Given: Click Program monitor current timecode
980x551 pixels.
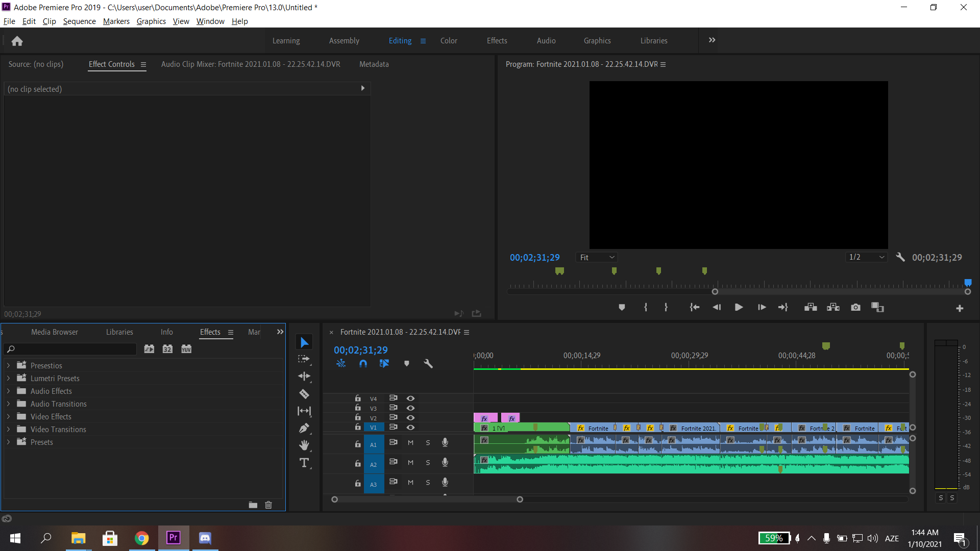Looking at the screenshot, I should [534, 258].
